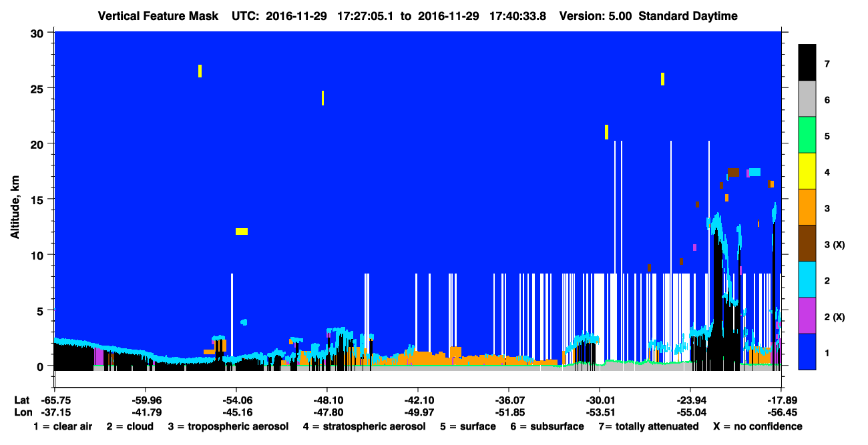Screen dimensions: 868x445
Task: Click the 'Vertical Feature Mask' title text
Action: pyautogui.click(x=158, y=16)
